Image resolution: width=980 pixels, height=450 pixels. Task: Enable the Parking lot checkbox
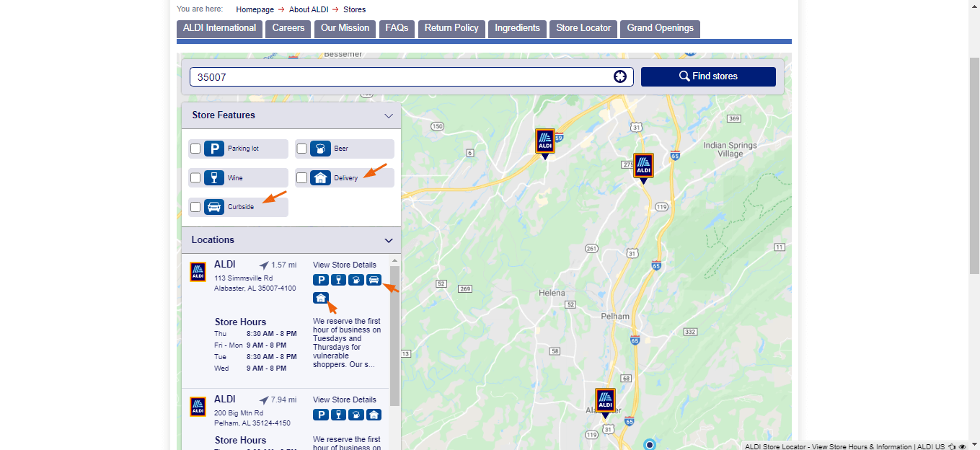pyautogui.click(x=195, y=149)
